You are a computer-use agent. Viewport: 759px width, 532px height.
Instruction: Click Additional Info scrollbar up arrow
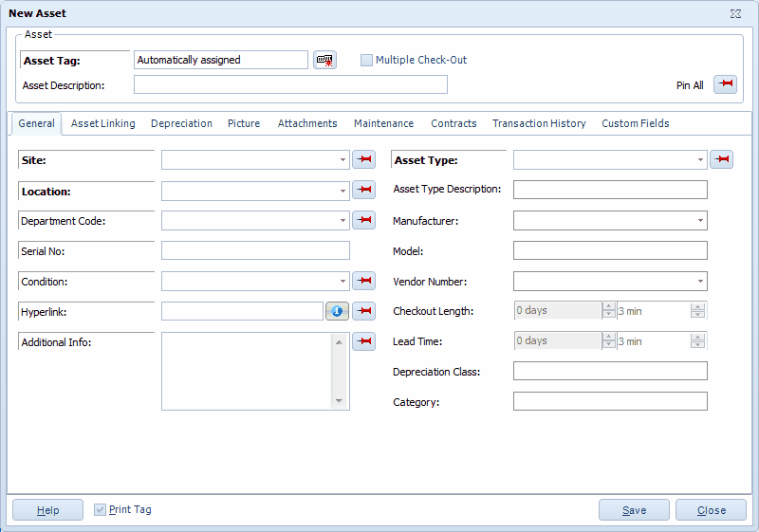tap(339, 342)
